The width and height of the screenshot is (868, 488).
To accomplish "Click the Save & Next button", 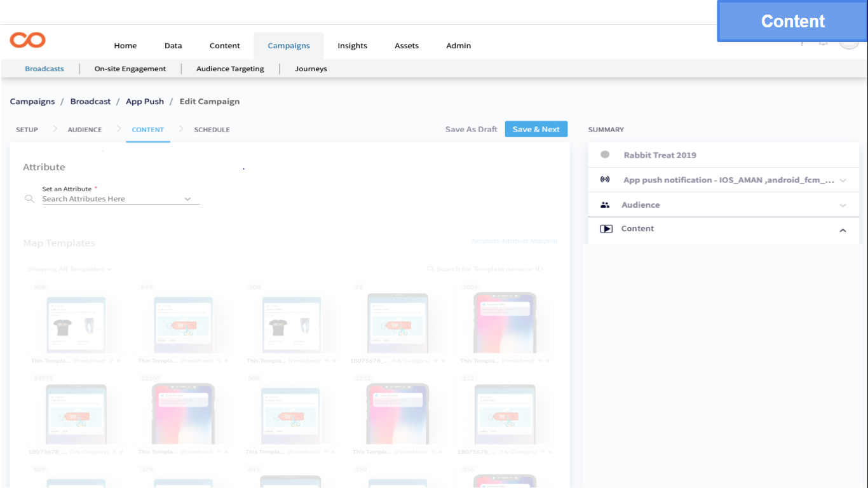I will 536,129.
